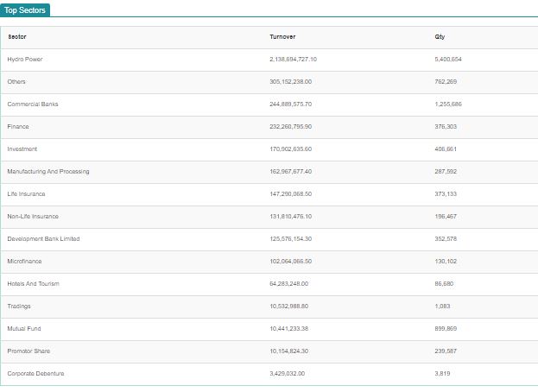538x392 pixels.
Task: Select Commercial Banks quantity 1,255,686
Action: pos(448,104)
